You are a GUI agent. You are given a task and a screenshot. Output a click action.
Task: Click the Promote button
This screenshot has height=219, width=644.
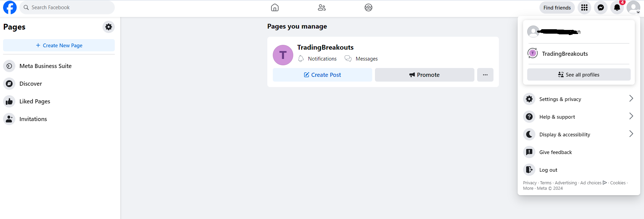(x=425, y=75)
